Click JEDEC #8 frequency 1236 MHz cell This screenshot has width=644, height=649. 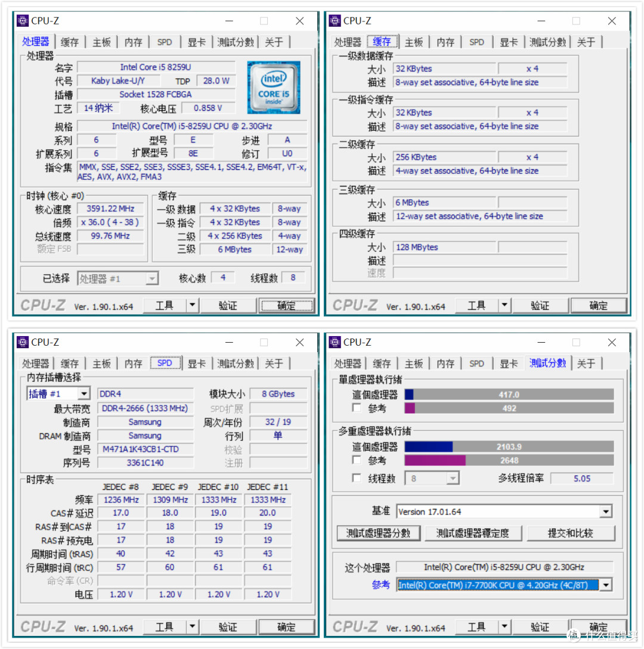click(121, 499)
